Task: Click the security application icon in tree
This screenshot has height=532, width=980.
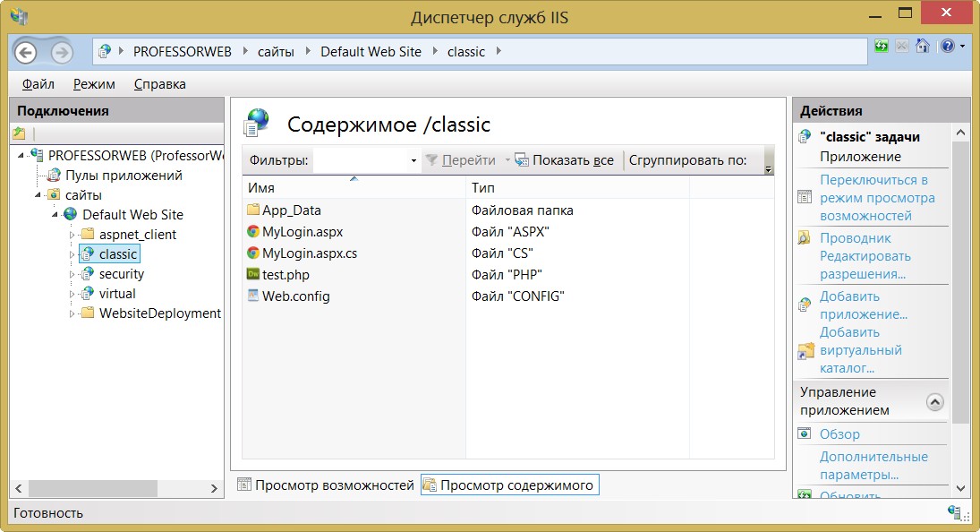Action: 88,274
